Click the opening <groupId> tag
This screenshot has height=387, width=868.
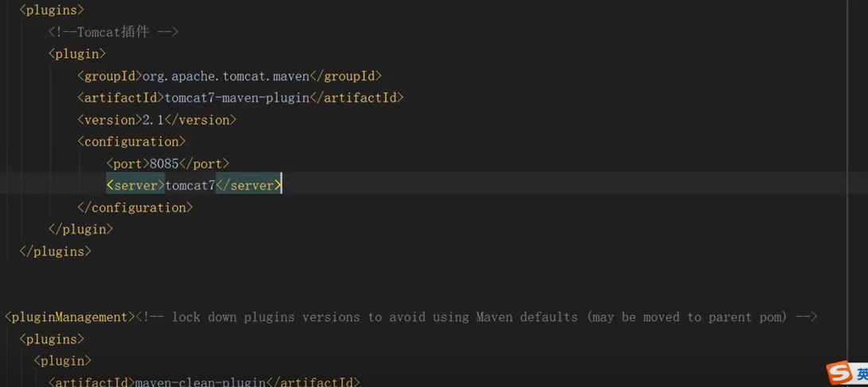tap(110, 75)
